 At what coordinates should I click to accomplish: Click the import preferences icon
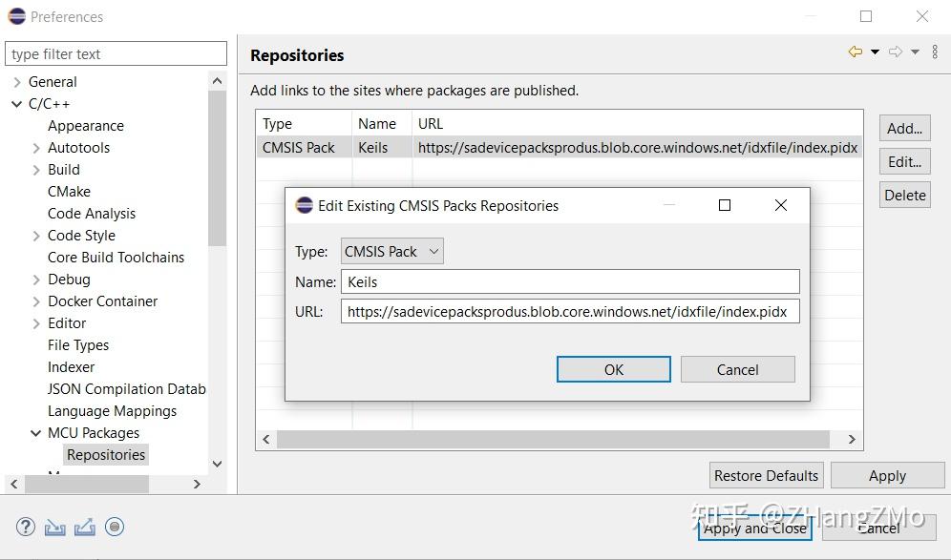55,527
